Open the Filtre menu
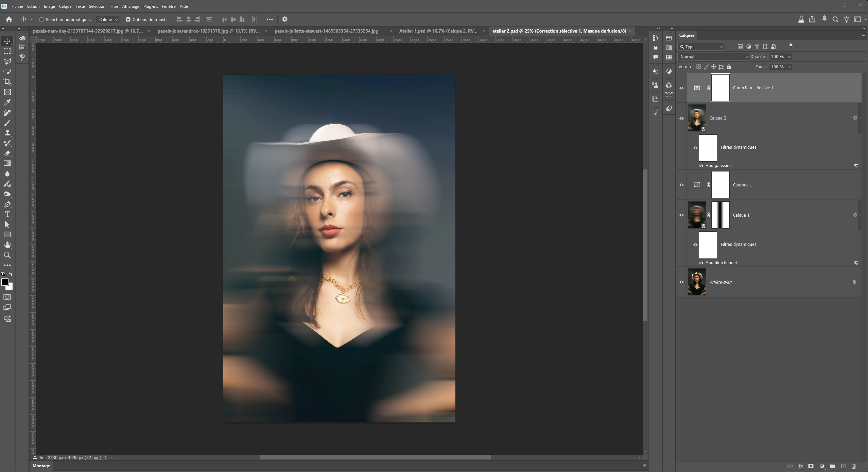The image size is (868, 472). [x=114, y=6]
